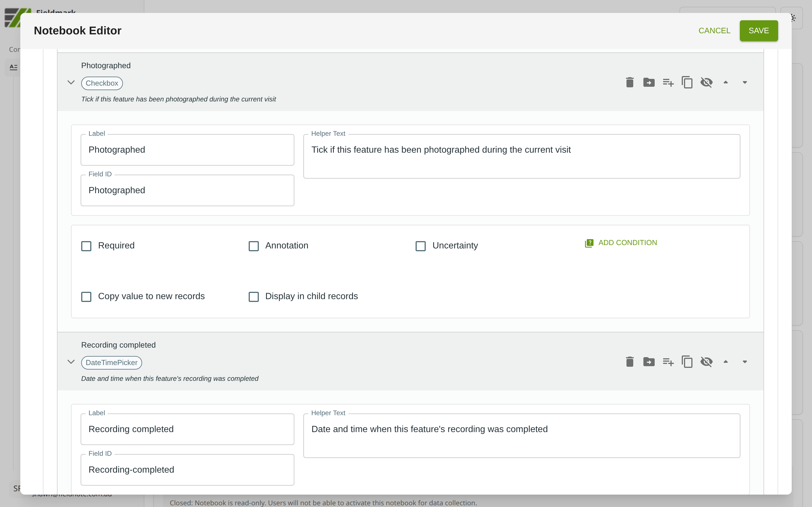
Task: Delete the Recording completed field
Action: point(630,362)
